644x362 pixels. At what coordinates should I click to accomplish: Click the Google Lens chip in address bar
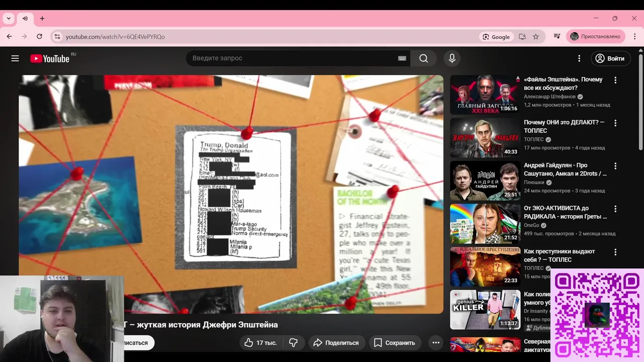click(x=497, y=37)
